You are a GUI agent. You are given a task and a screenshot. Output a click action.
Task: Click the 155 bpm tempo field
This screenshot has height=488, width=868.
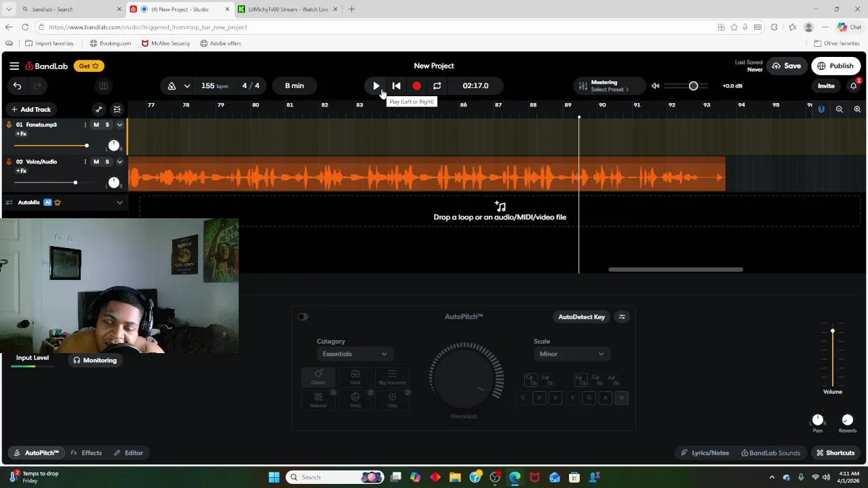[214, 86]
